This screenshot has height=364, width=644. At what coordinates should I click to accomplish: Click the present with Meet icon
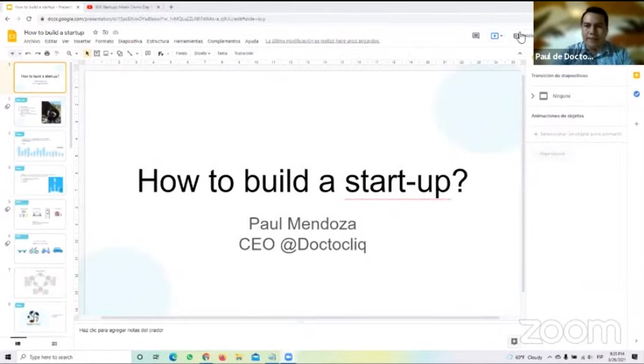pos(496,36)
